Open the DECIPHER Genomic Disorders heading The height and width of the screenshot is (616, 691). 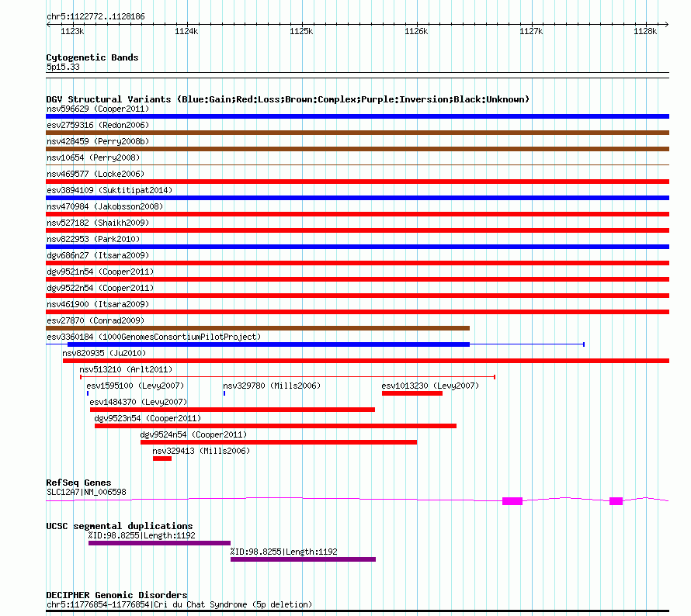tap(116, 595)
